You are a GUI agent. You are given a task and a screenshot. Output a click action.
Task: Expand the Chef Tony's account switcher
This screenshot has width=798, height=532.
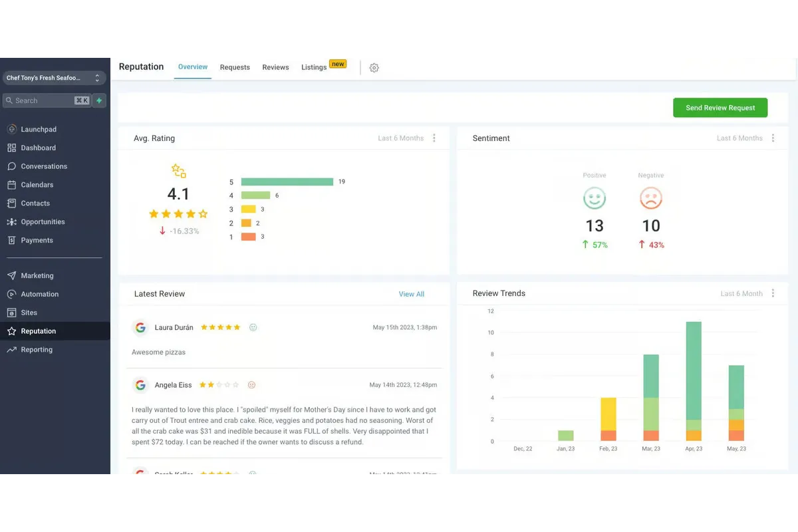pos(55,78)
